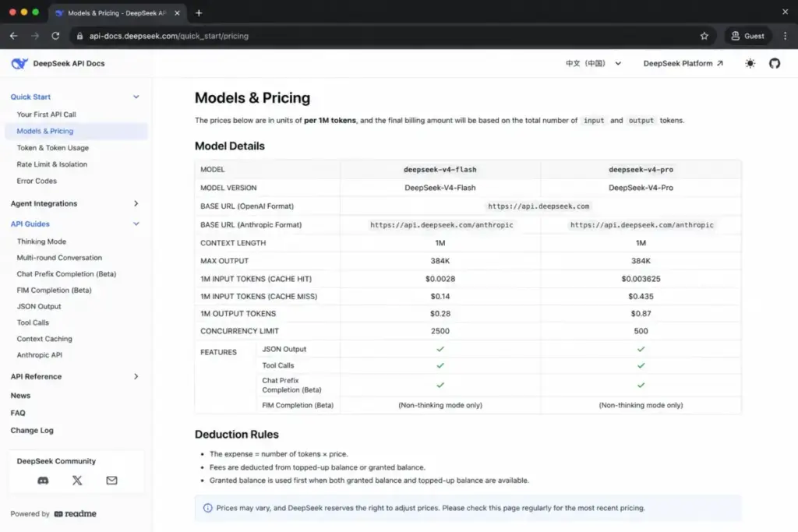
Task: Click the JSON Output link in features table
Action: [x=284, y=350]
